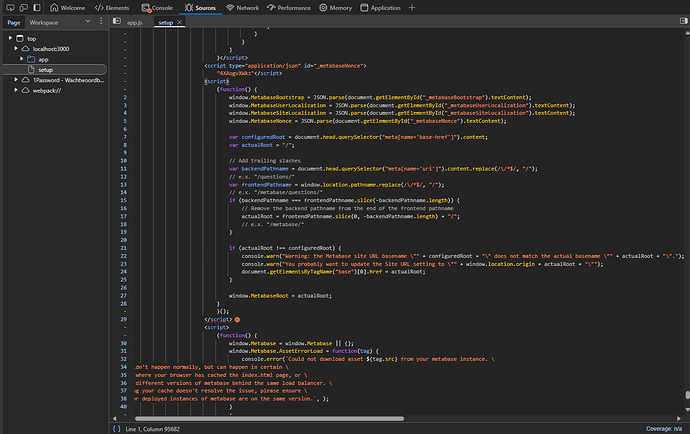
Task: Toggle pretty print braces button
Action: 116,429
